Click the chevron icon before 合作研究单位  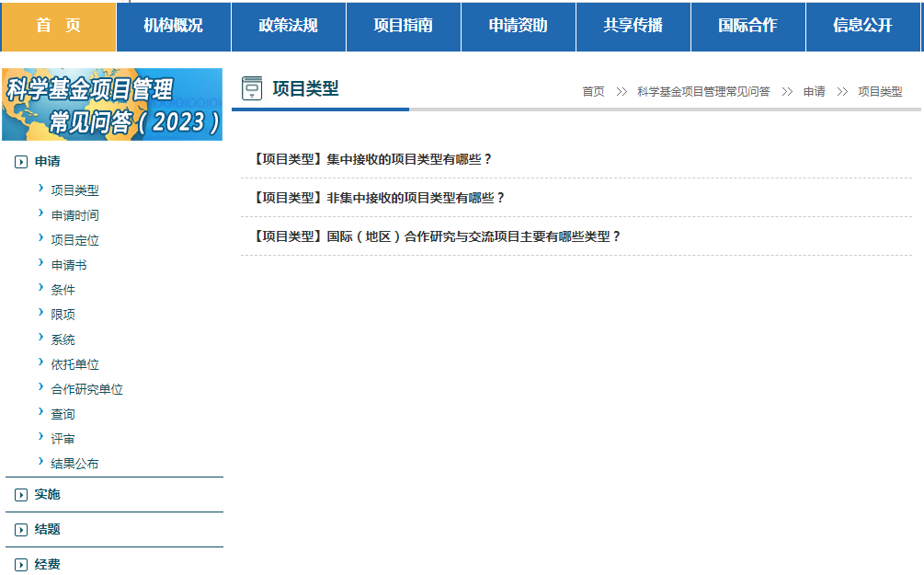(x=40, y=388)
